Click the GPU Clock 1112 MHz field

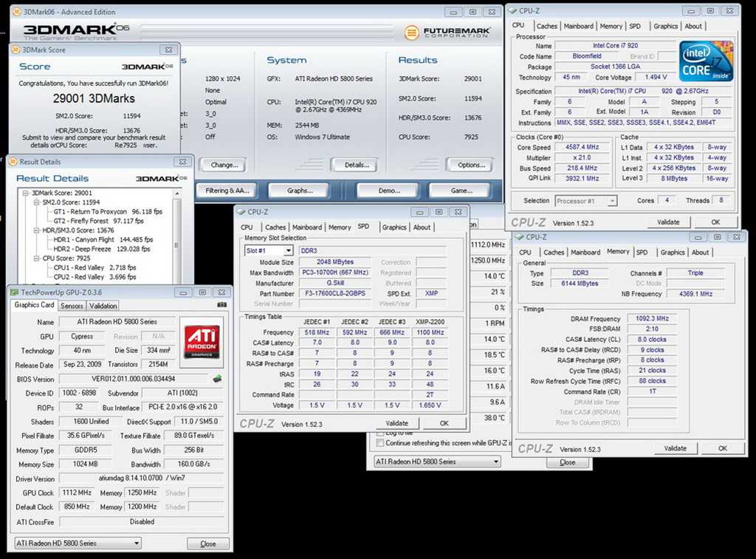77,493
